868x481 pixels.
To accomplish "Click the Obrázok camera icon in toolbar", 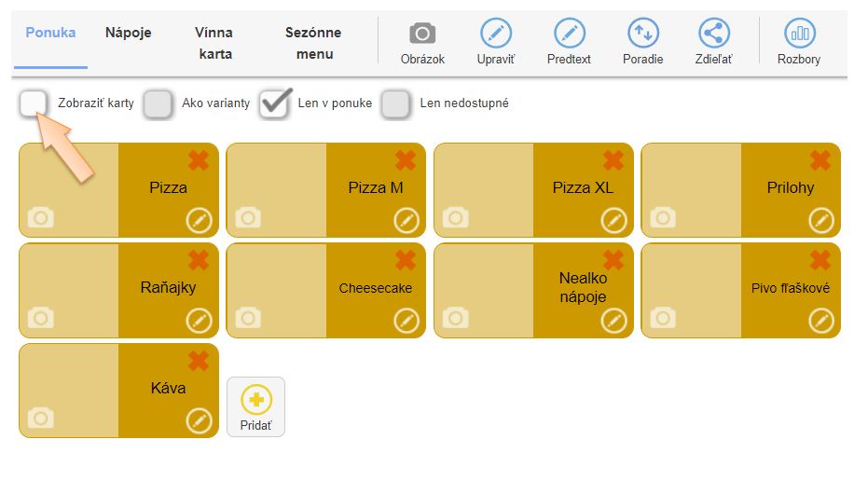I will pos(422,34).
